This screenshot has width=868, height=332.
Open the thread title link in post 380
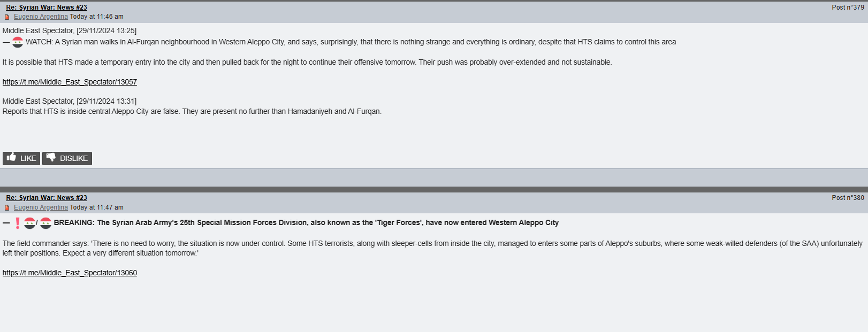click(x=47, y=198)
